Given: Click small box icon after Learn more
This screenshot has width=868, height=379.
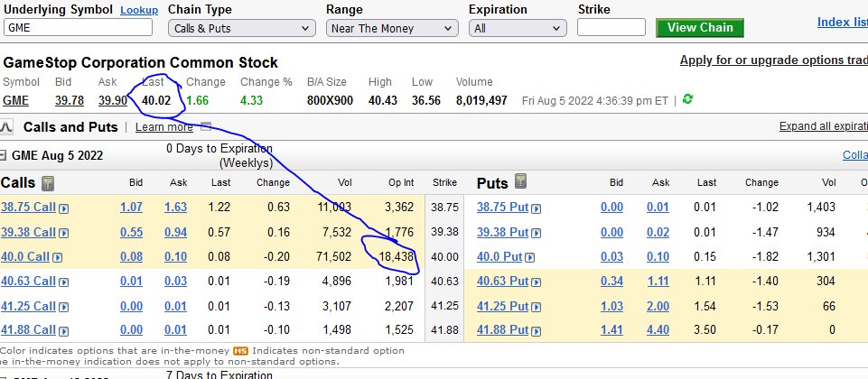Looking at the screenshot, I should point(206,126).
